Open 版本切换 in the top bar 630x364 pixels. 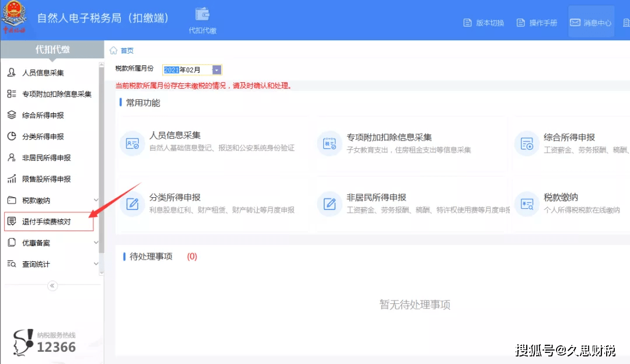coord(483,23)
